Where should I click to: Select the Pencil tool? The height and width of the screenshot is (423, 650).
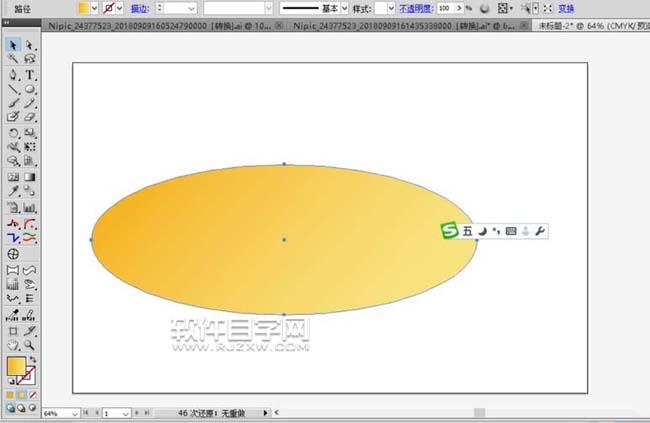tap(29, 103)
